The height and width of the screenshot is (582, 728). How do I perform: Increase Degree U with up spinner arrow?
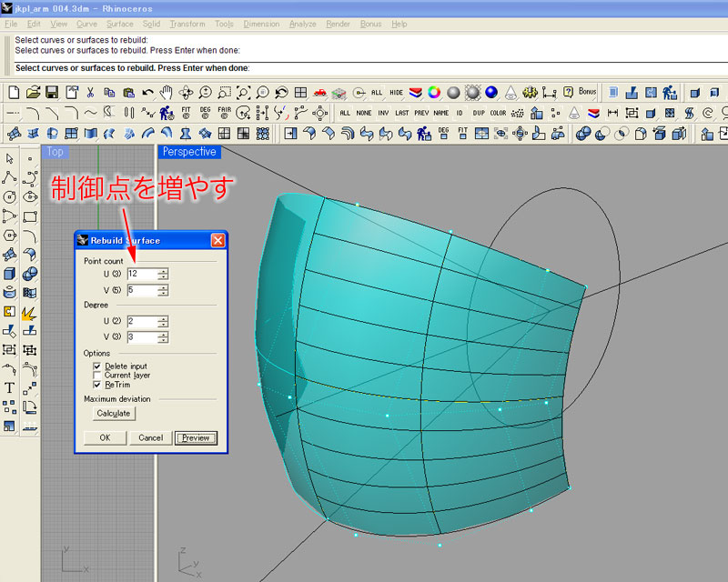click(x=163, y=318)
